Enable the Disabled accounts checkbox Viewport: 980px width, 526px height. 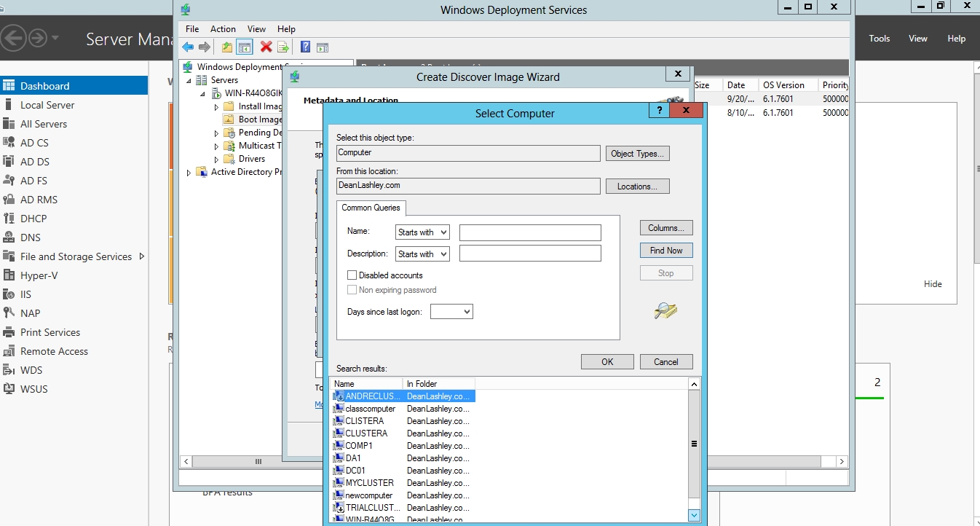[x=352, y=275]
